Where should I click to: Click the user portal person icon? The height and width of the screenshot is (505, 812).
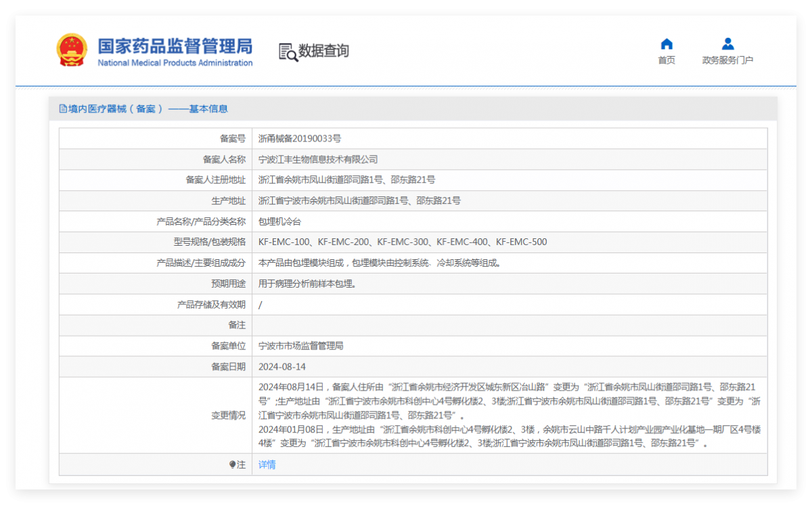(x=727, y=44)
